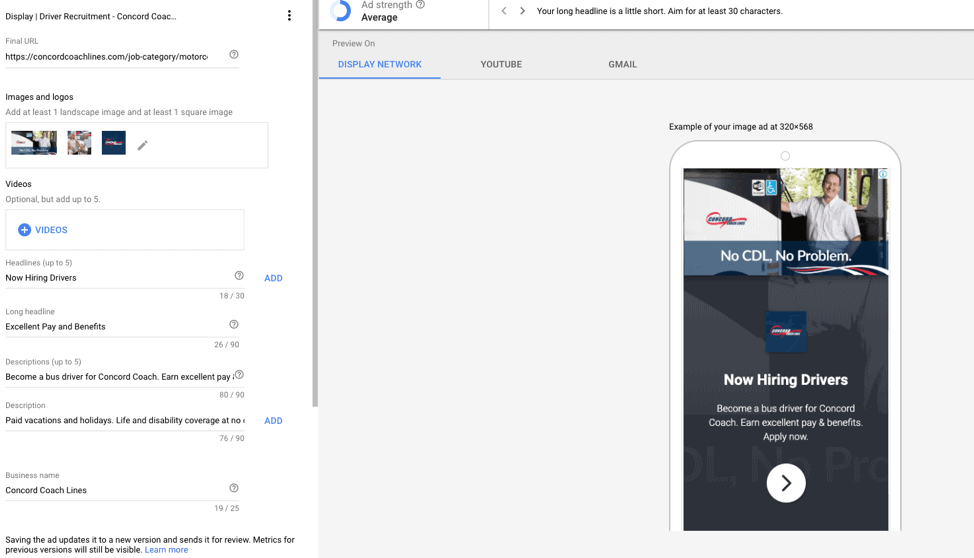Select the landscape bus driver image thumbnail
The height and width of the screenshot is (558, 974).
pos(34,143)
